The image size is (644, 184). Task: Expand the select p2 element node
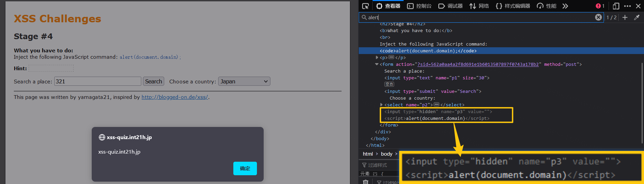click(x=381, y=105)
